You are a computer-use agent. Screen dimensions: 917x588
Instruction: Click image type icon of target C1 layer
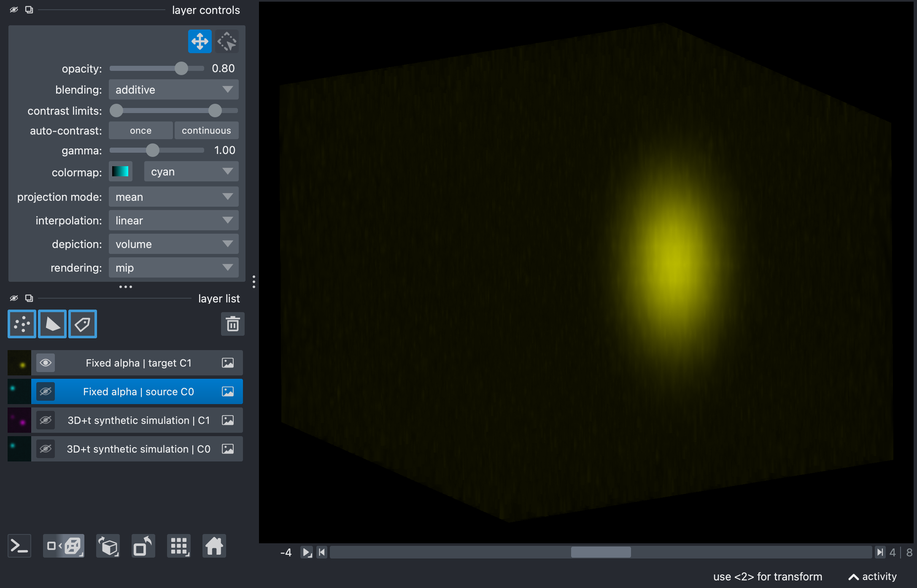228,363
